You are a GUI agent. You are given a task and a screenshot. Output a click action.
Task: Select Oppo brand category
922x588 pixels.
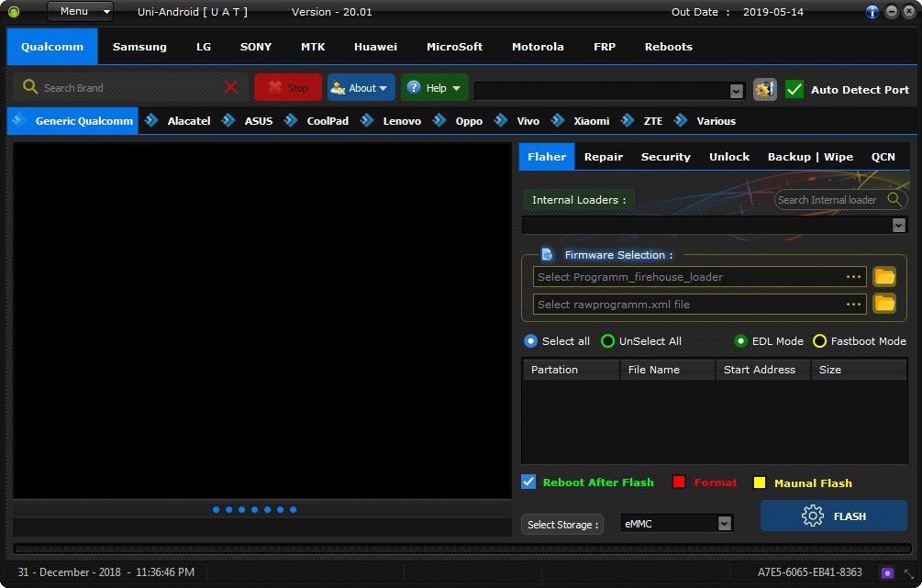pyautogui.click(x=458, y=120)
